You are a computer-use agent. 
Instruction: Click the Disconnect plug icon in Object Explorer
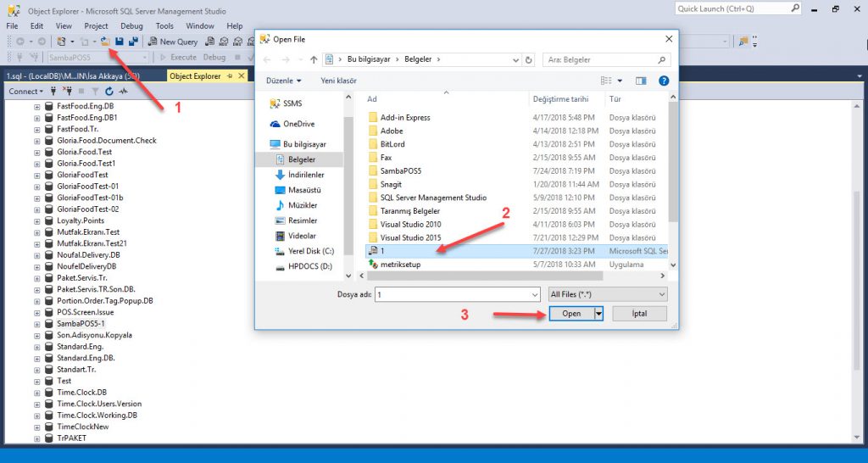[x=67, y=92]
